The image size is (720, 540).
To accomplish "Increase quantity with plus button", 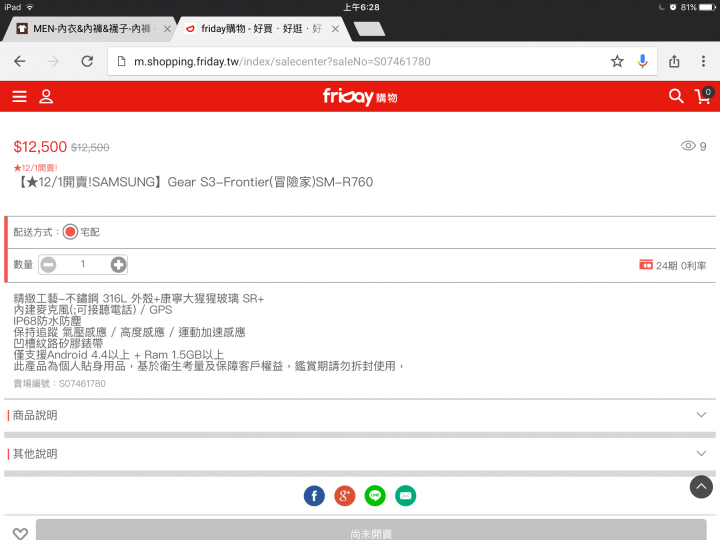I will coord(118,264).
